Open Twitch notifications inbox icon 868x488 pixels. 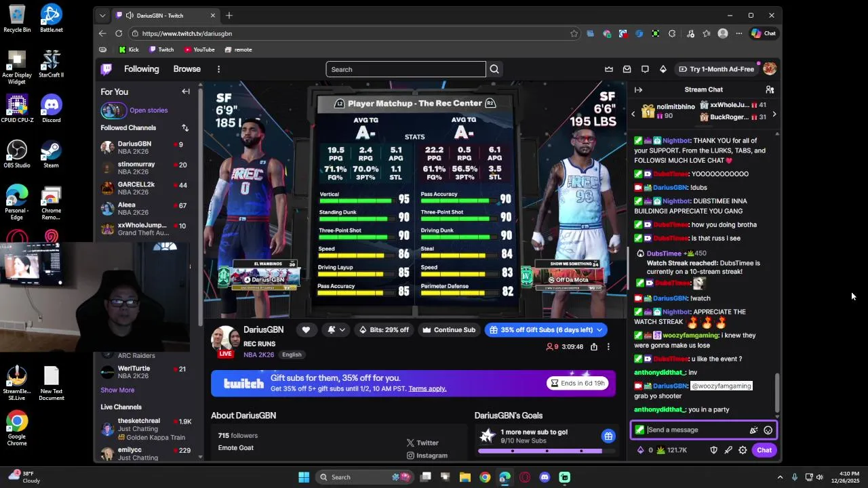[x=627, y=69]
